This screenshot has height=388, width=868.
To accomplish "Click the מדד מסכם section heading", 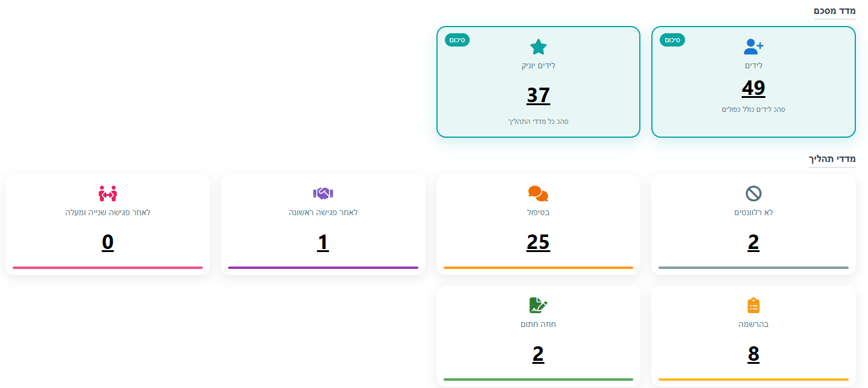I will click(835, 10).
